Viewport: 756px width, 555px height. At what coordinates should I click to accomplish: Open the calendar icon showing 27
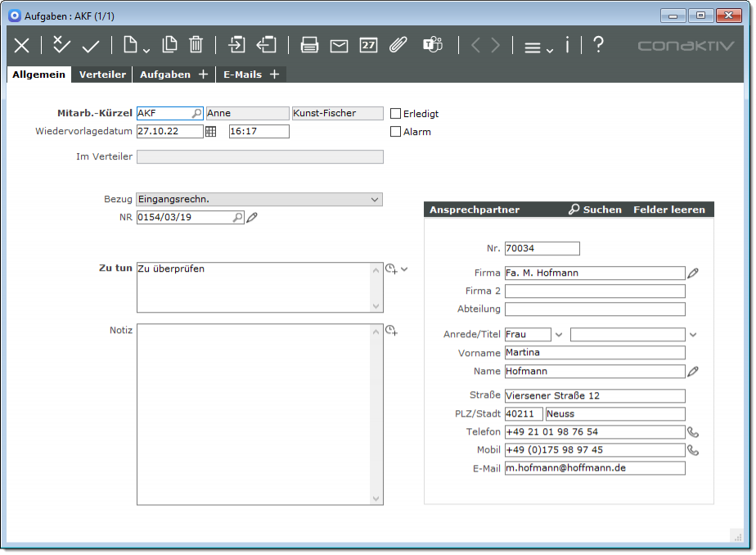click(368, 46)
